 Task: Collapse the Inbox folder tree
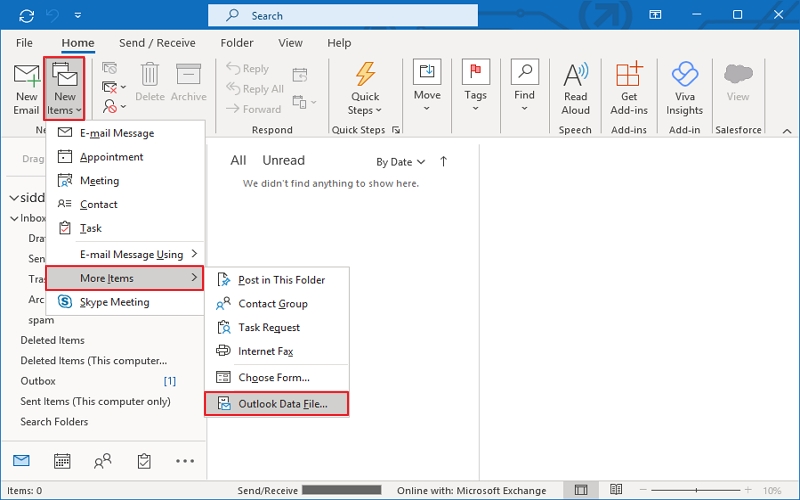pos(14,218)
